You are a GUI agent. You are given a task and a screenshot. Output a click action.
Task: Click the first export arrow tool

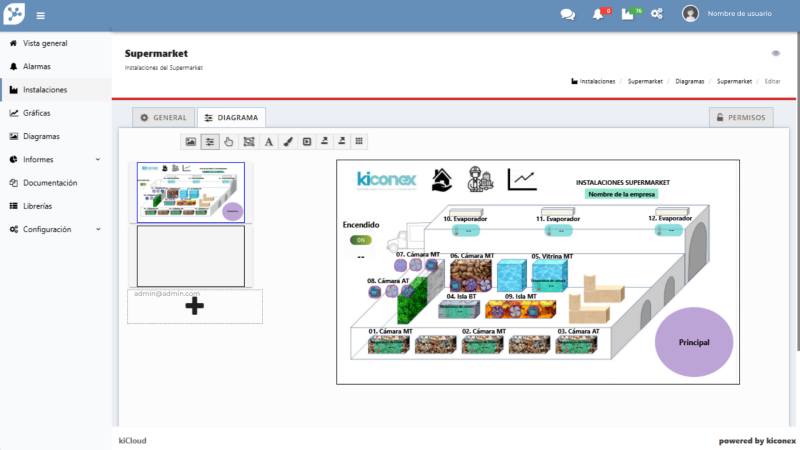pos(324,141)
